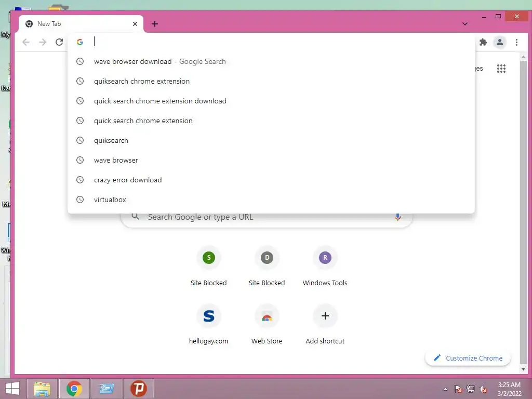
Task: Open gray D Site Blocked shortcut
Action: coord(267,267)
